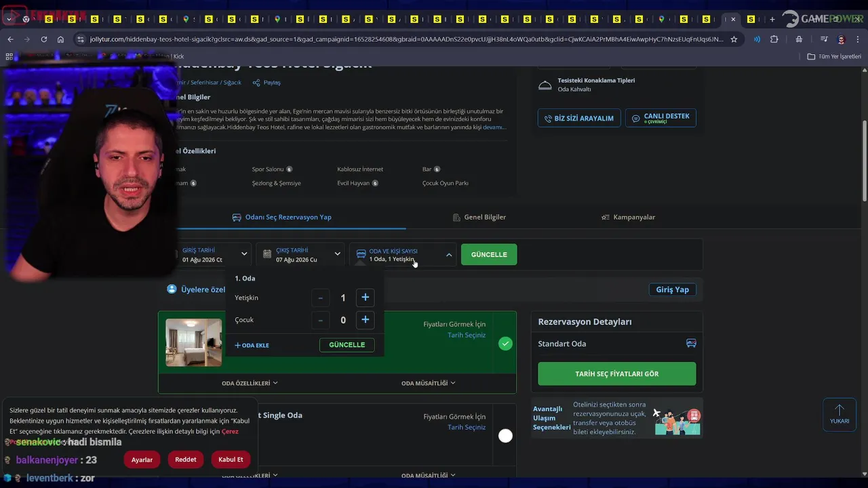Select the green checked room radio
This screenshot has width=868, height=488.
pyautogui.click(x=505, y=344)
